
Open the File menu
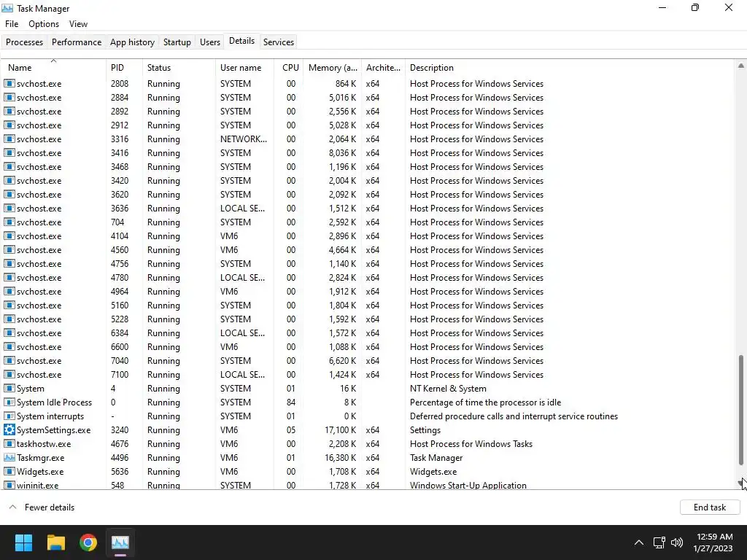click(12, 24)
